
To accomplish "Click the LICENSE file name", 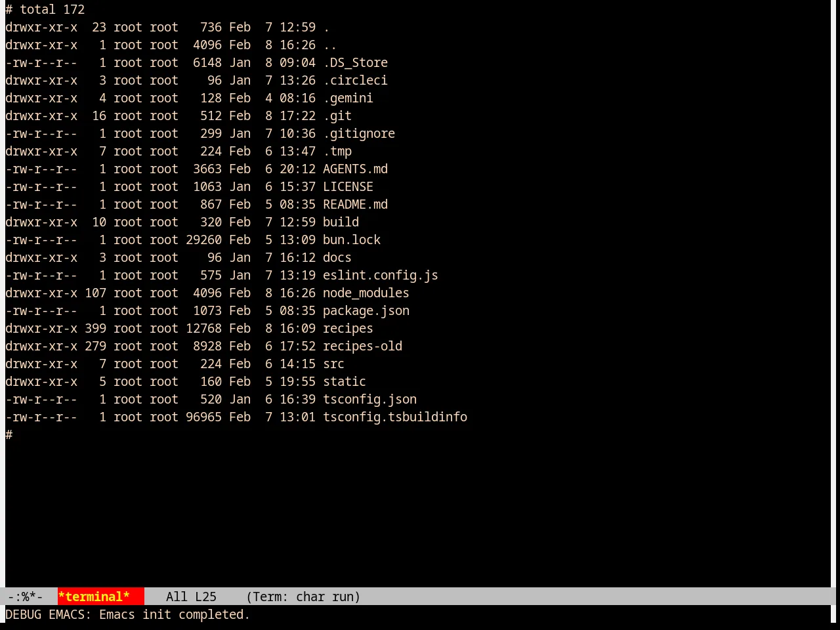I will [x=348, y=186].
